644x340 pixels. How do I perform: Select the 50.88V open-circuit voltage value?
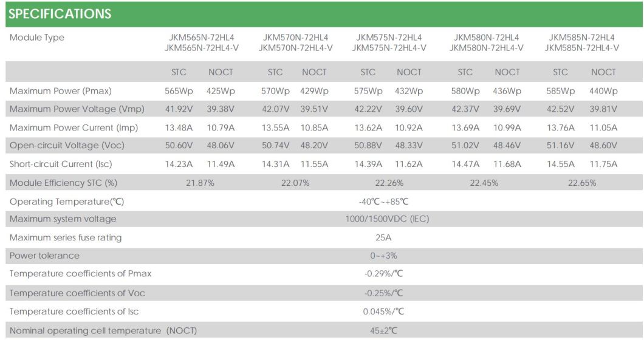pos(368,146)
